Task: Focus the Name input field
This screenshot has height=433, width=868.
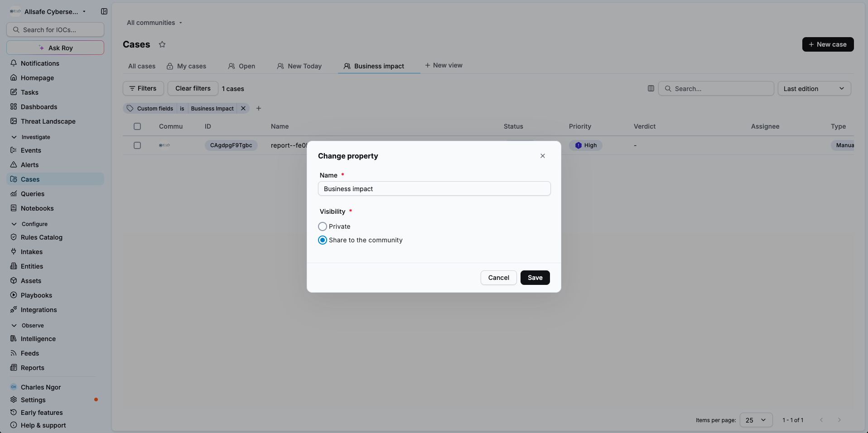Action: 434,189
